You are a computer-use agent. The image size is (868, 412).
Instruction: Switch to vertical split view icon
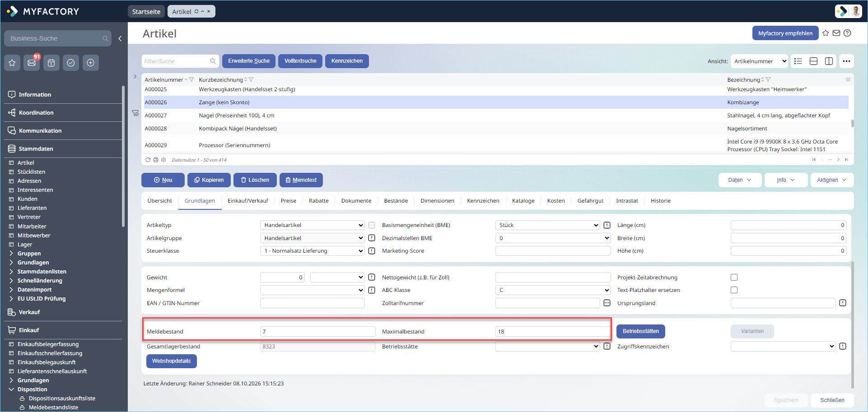tap(829, 61)
